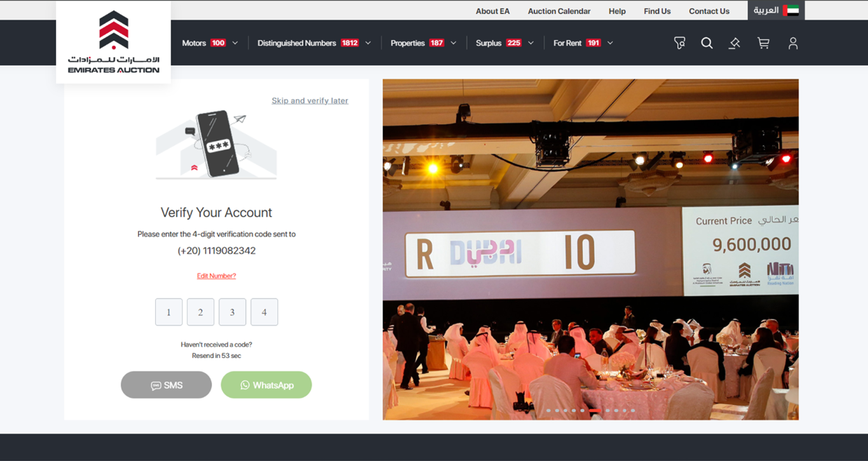Click the WhatsApp icon on the resend button
868x461 pixels.
tap(245, 385)
